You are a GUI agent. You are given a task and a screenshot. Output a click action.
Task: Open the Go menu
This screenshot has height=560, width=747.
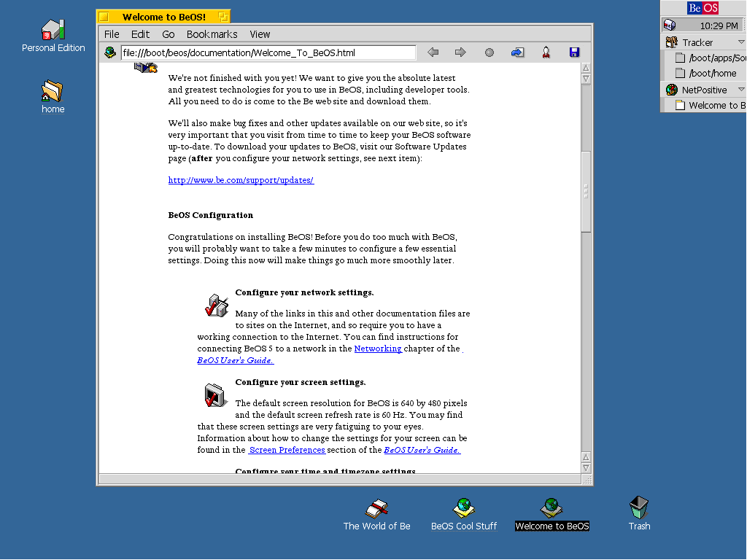click(x=169, y=34)
